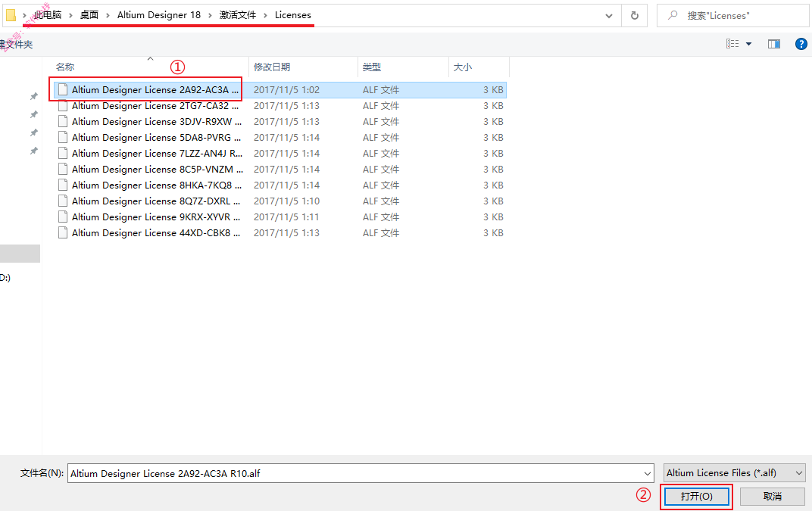Select Altium Designer License 8C5P-VNZM file

pyautogui.click(x=280, y=170)
